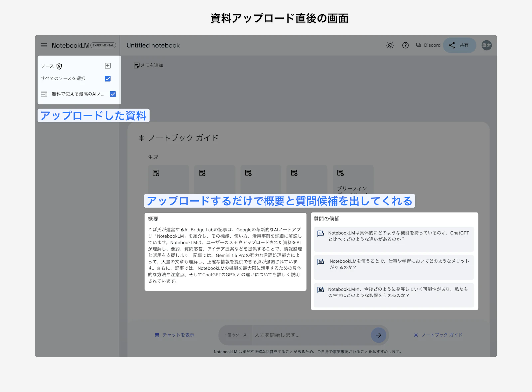Open the user account avatar
Viewport: 532px width, 392px height.
tap(487, 45)
